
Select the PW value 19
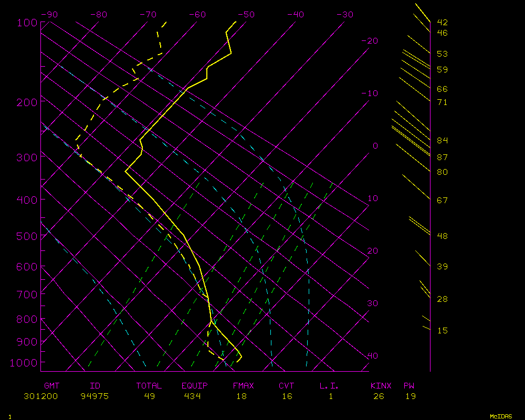click(x=411, y=396)
